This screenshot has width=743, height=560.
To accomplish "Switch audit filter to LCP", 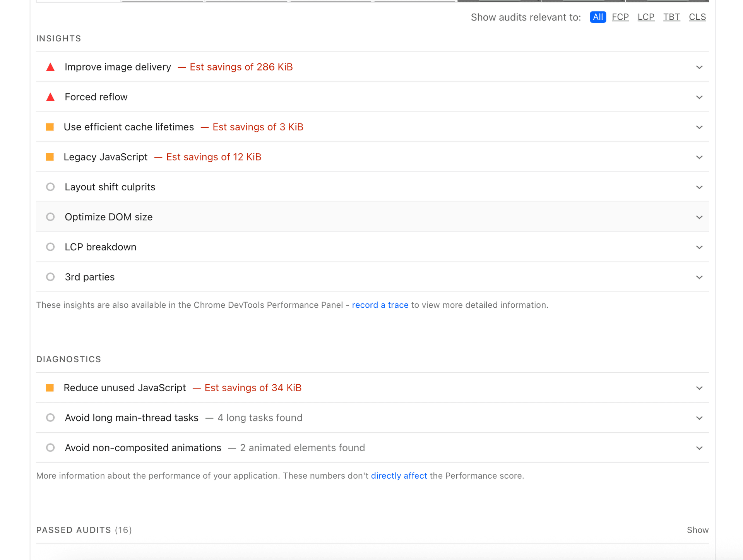I will 645,17.
